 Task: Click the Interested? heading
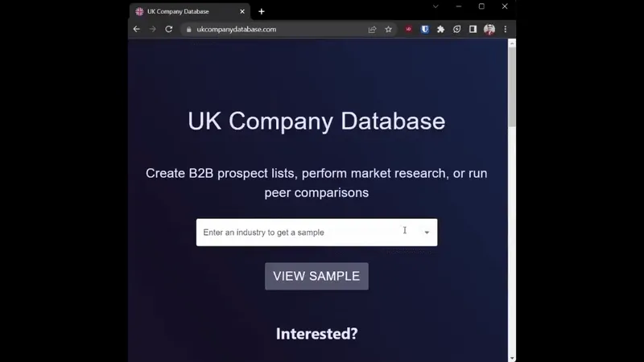point(316,334)
